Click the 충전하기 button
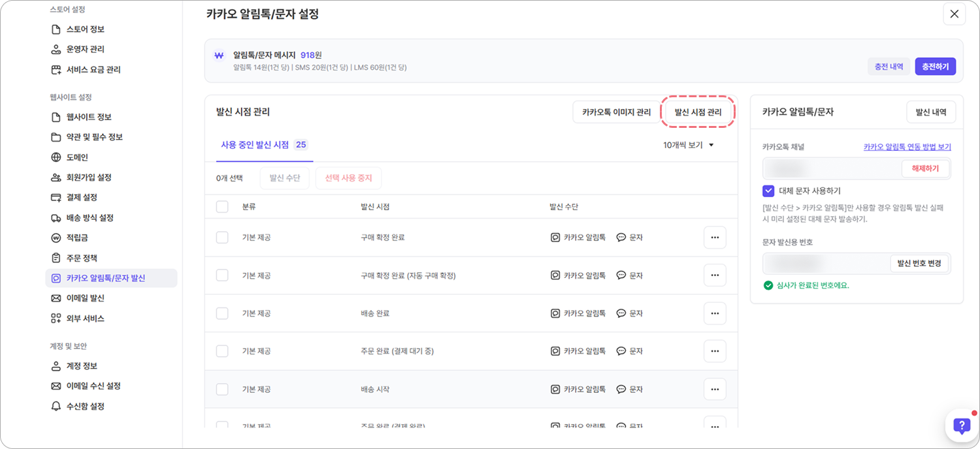 click(936, 66)
